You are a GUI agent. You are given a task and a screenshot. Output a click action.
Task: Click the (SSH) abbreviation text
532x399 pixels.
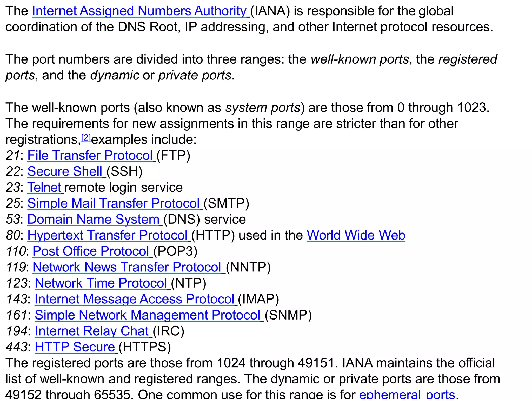pos(124,171)
